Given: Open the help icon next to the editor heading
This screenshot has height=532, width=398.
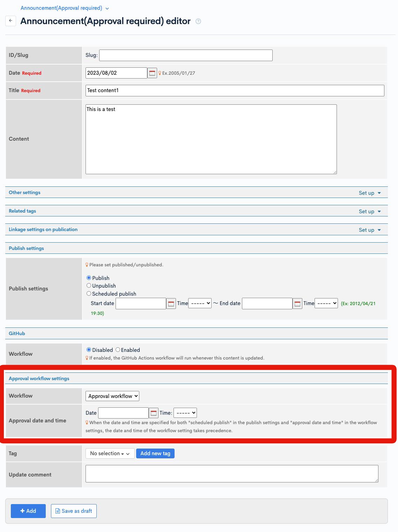Looking at the screenshot, I should pyautogui.click(x=198, y=21).
